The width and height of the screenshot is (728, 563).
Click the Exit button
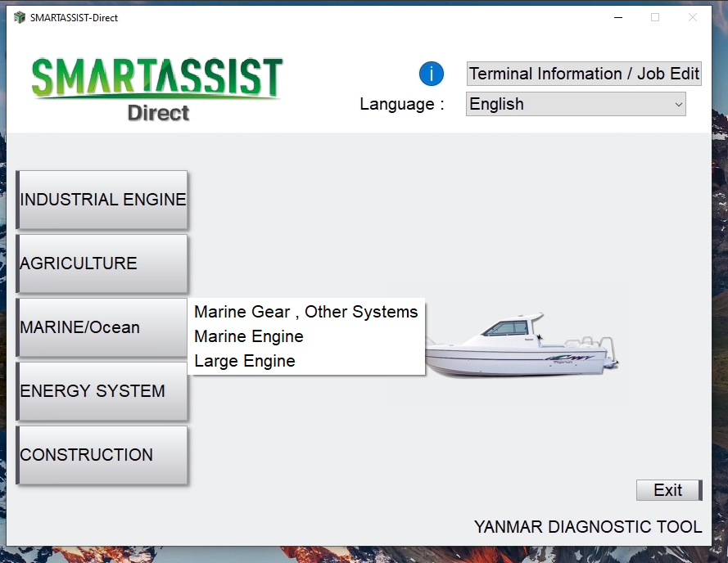coord(668,489)
